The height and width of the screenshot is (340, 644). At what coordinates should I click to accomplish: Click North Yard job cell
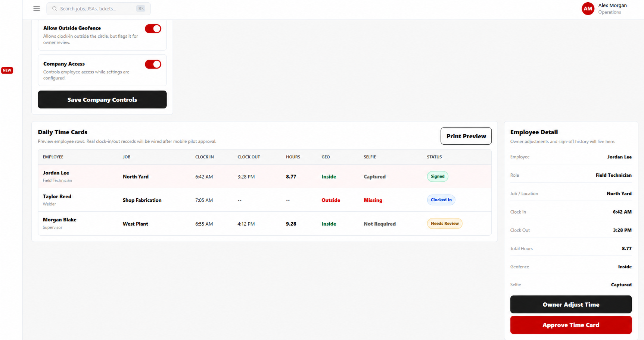point(136,177)
